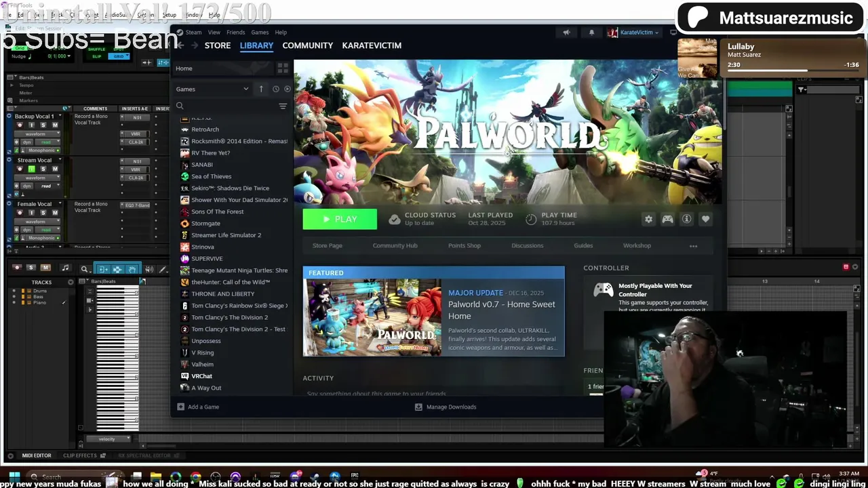Open recent games clock filter in Steam
This screenshot has height=488, width=868.
pyautogui.click(x=275, y=89)
